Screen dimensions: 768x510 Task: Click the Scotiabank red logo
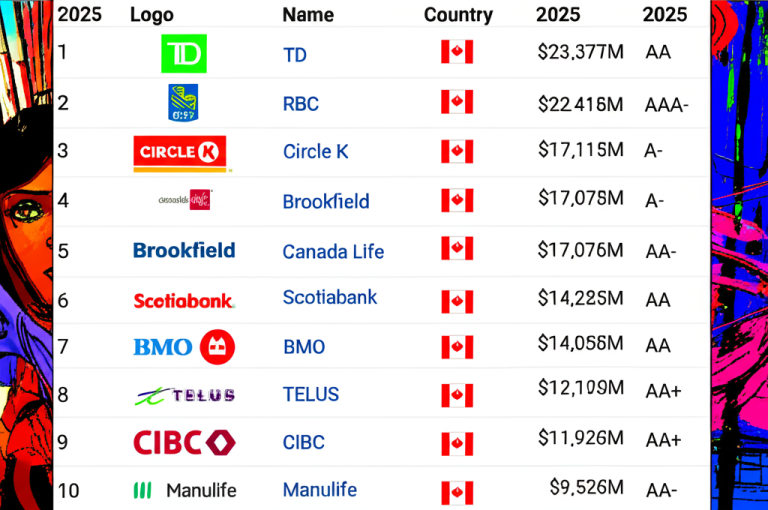point(184,301)
